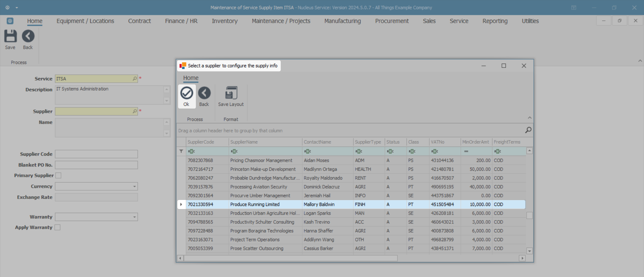The image size is (644, 277).
Task: Click the Ok checkmark icon in dialog
Action: coord(186,93)
